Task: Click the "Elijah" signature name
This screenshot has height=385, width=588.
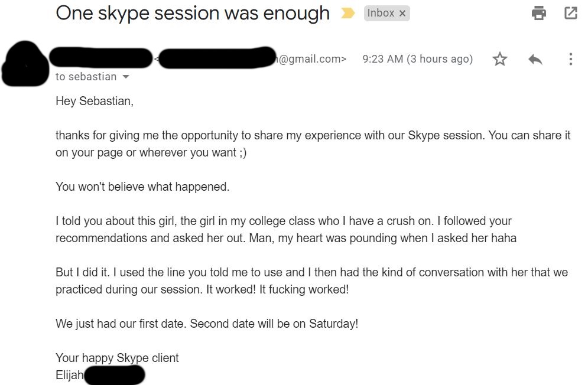Action: [70, 375]
